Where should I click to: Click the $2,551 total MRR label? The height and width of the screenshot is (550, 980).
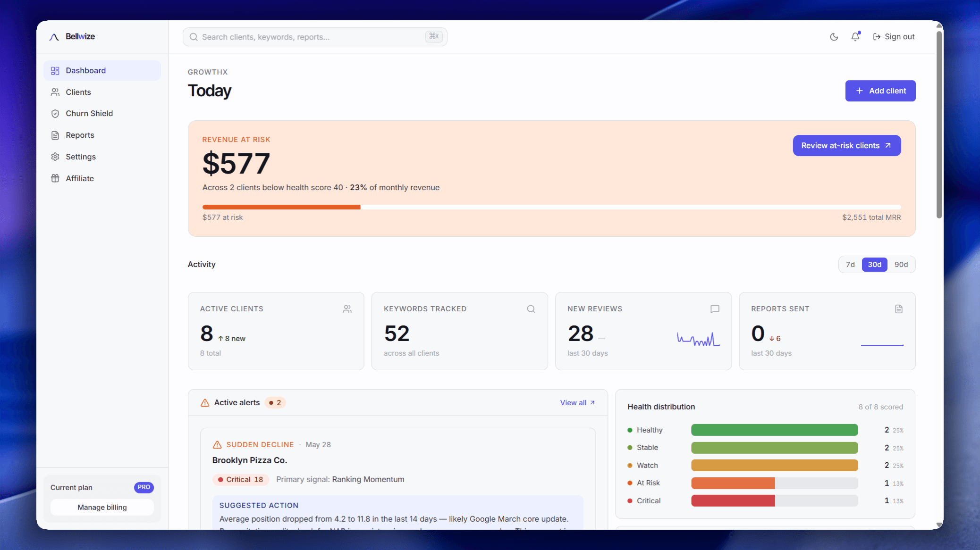coord(871,217)
